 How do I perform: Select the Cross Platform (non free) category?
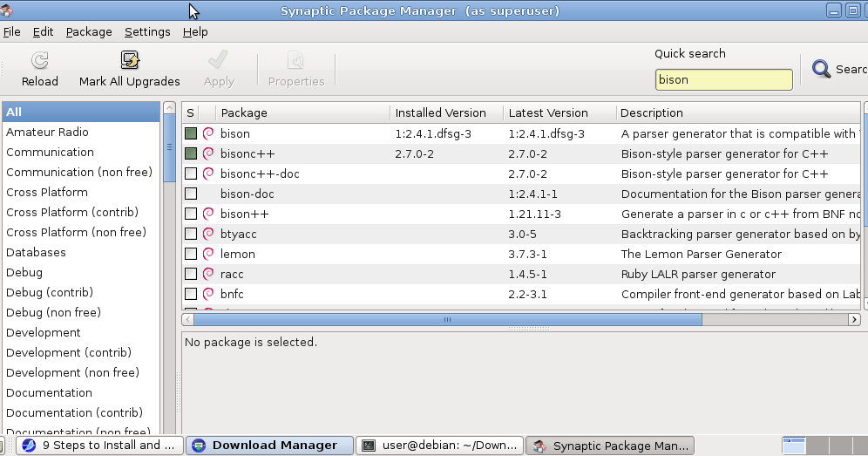point(81,232)
